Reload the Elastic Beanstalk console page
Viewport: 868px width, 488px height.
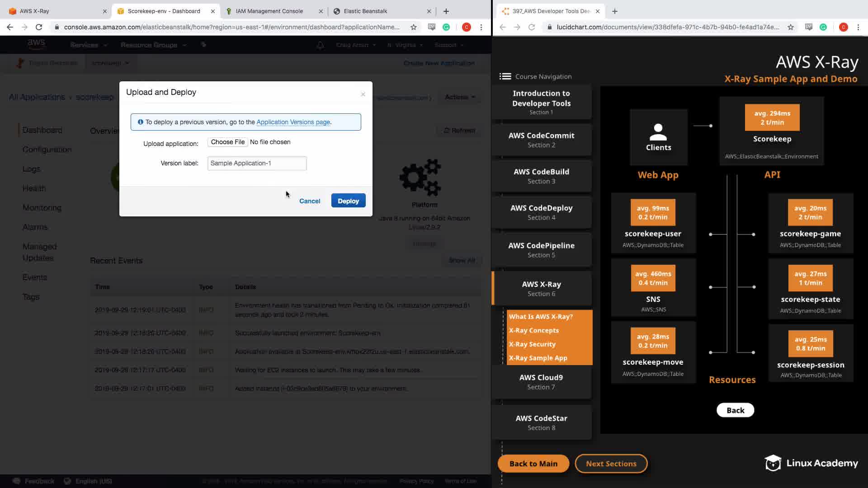(39, 27)
